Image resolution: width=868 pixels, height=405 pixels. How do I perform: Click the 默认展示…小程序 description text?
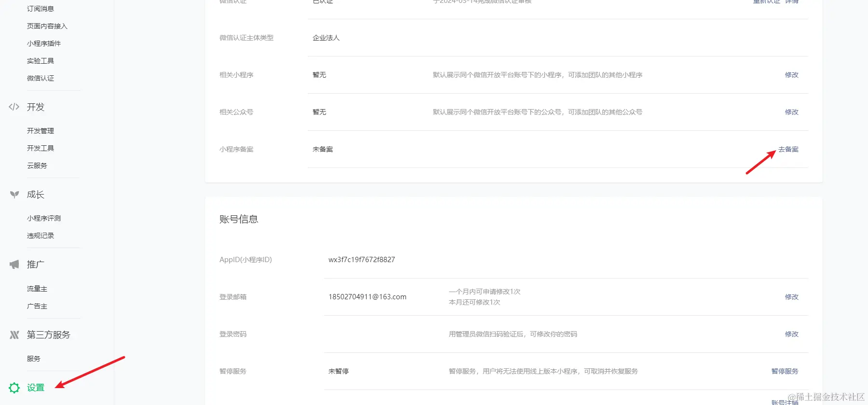click(x=537, y=75)
